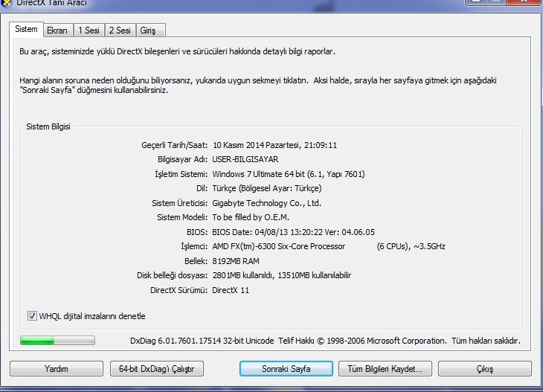Click 2801MB kullanıldı page file value
Viewport: 543px width, 392px height.
click(282, 275)
